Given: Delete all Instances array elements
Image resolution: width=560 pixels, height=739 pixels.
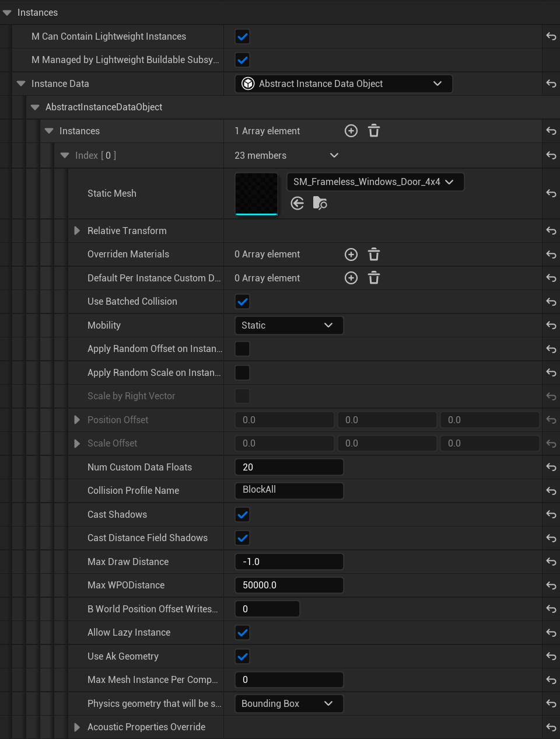Looking at the screenshot, I should [x=374, y=131].
